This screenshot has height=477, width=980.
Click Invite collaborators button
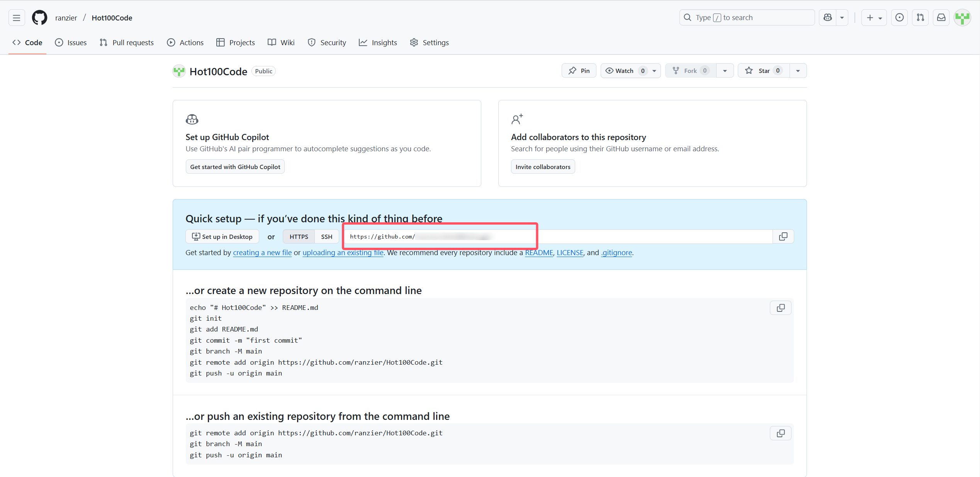click(542, 167)
